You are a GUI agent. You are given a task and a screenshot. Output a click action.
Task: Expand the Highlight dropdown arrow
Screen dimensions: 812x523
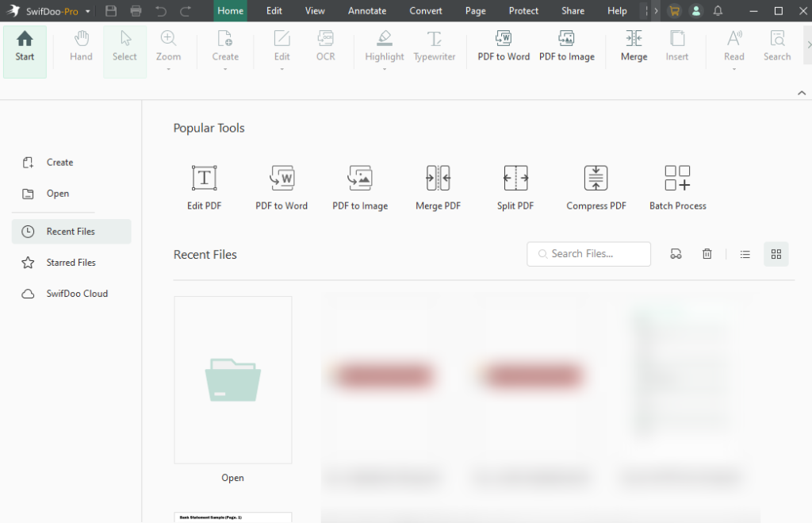(x=385, y=68)
